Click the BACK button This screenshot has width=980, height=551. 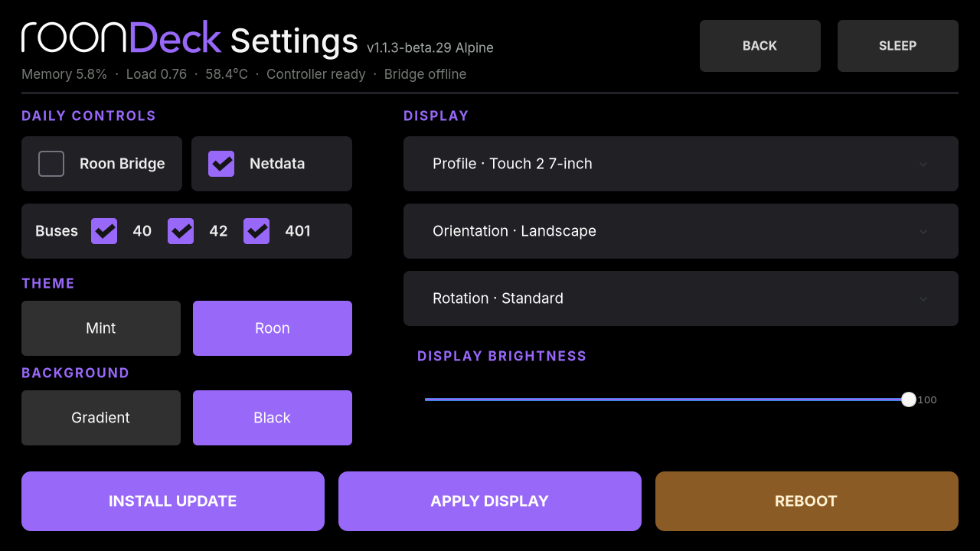[760, 46]
